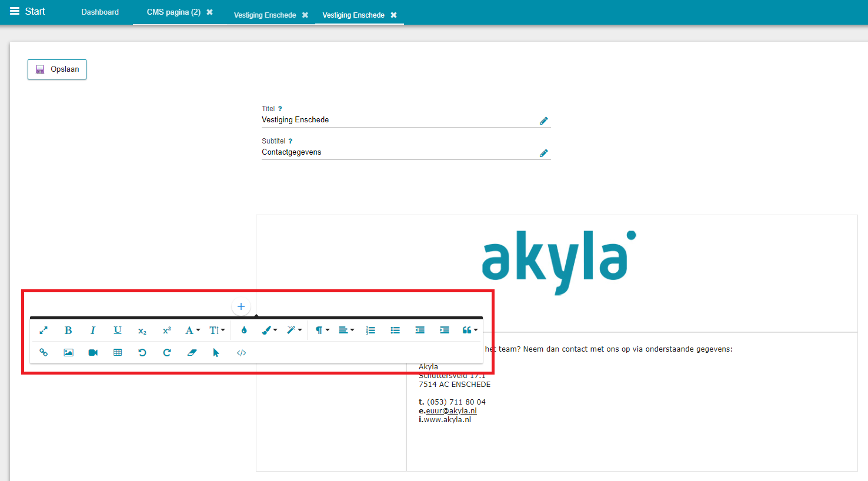Insert a table via grid icon
The width and height of the screenshot is (868, 481).
(x=118, y=353)
